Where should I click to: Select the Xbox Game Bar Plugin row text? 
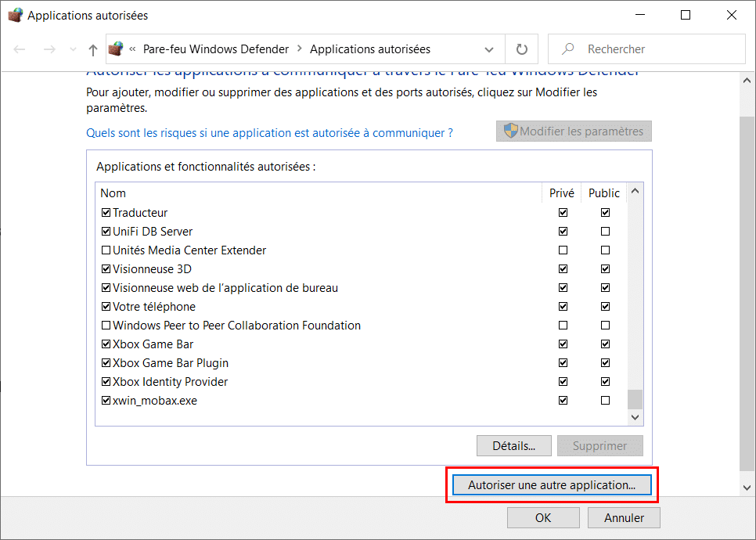[171, 363]
